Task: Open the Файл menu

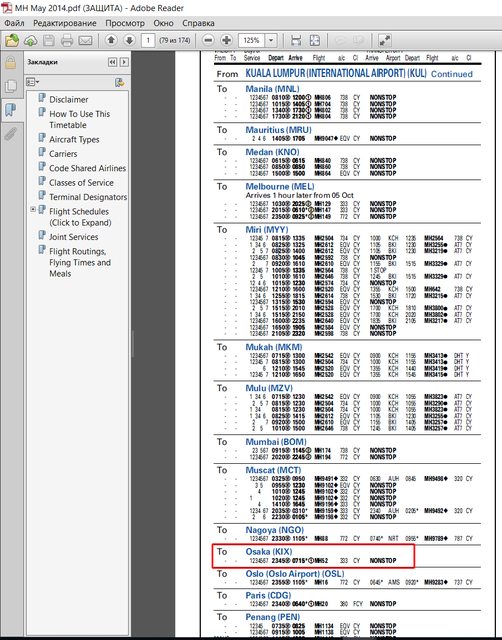Action: coord(14,23)
